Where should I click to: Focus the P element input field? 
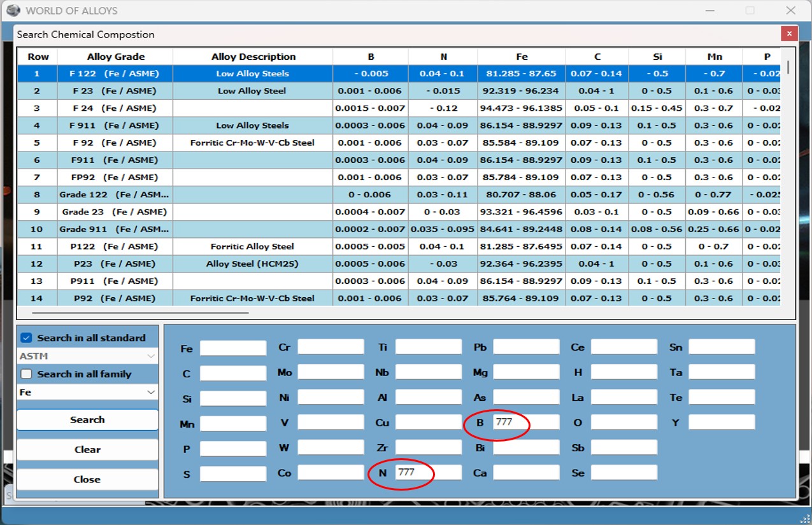pyautogui.click(x=233, y=449)
